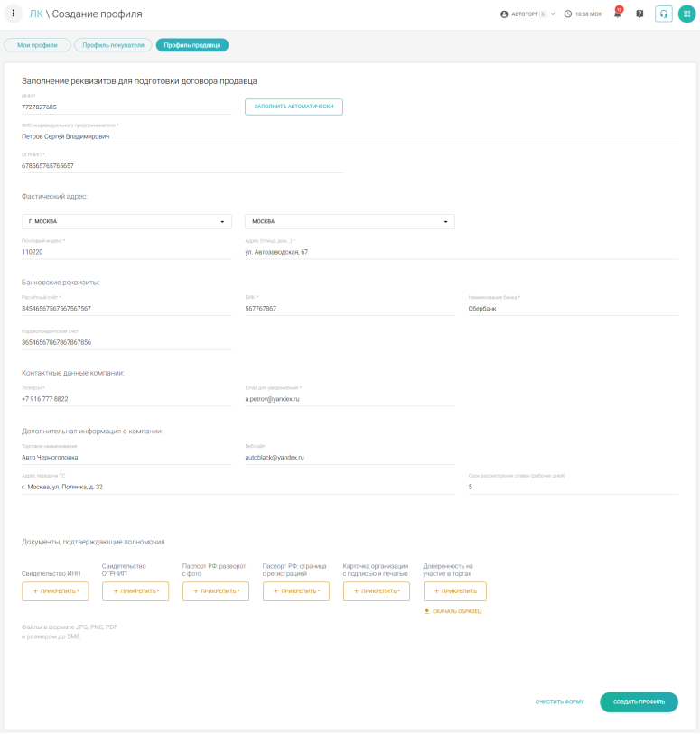This screenshot has height=734, width=700.
Task: Click the ЛК breadcrumb link
Action: point(35,14)
